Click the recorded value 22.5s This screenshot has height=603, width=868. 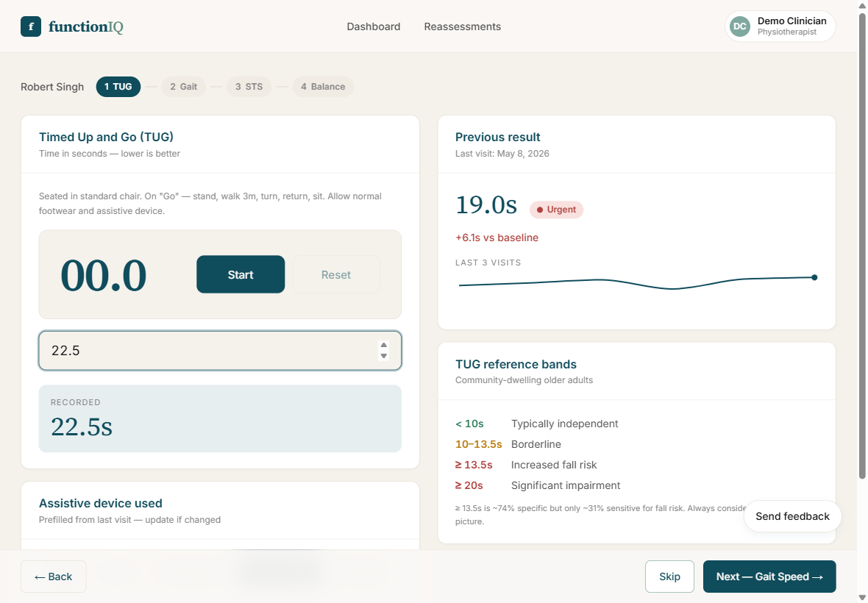(x=82, y=427)
